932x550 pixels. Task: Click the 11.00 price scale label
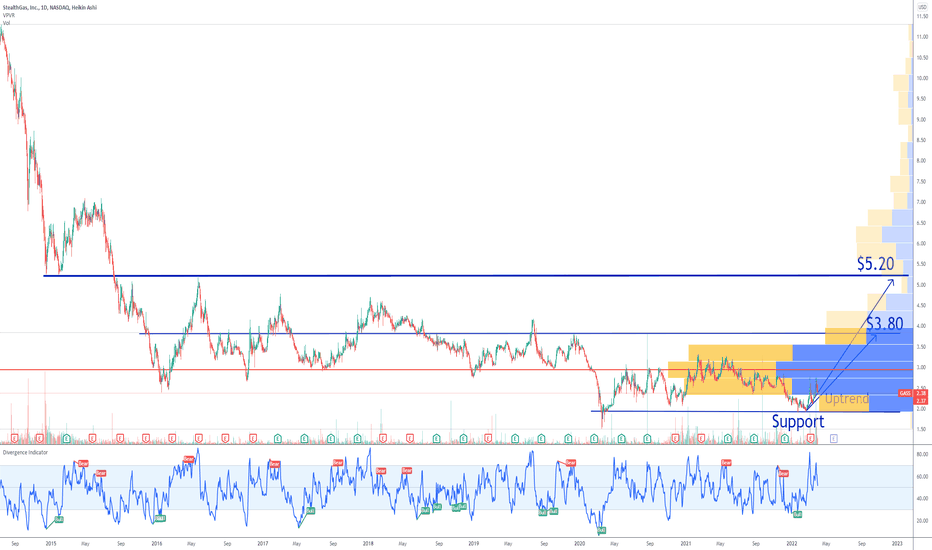pos(922,37)
